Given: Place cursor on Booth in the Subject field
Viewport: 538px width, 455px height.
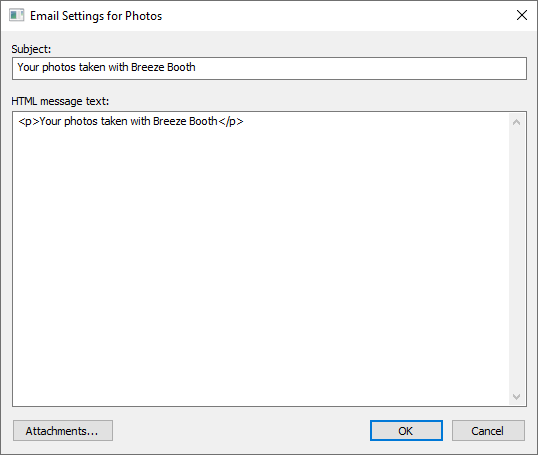Looking at the screenshot, I should coord(182,67).
